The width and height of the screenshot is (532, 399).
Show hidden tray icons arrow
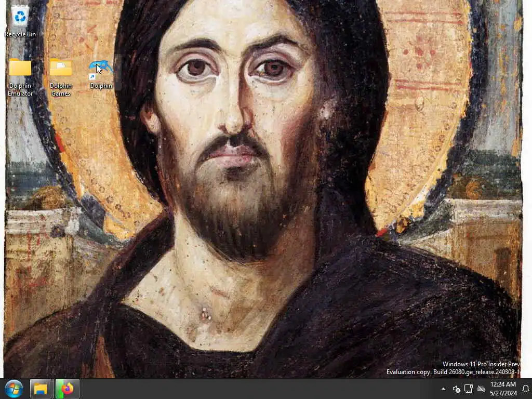pyautogui.click(x=443, y=389)
